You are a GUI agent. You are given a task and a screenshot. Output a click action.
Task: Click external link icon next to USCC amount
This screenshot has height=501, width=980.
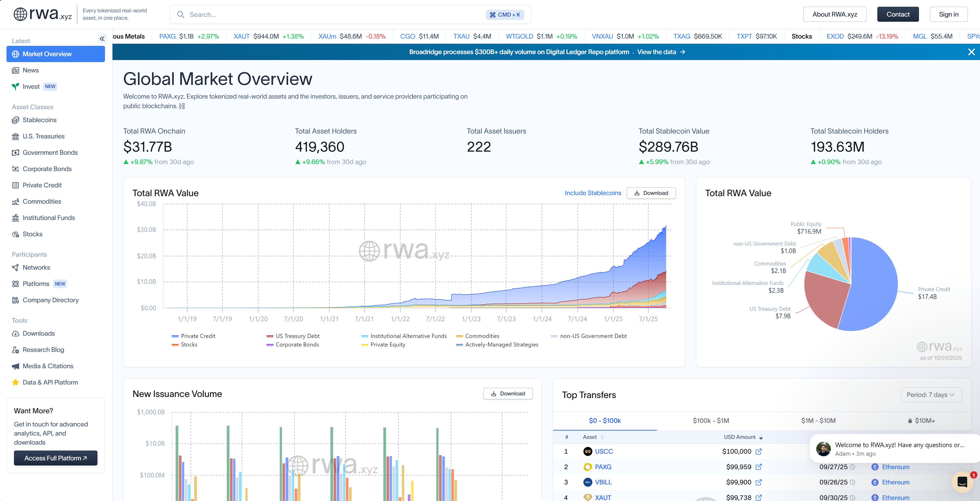pos(758,452)
